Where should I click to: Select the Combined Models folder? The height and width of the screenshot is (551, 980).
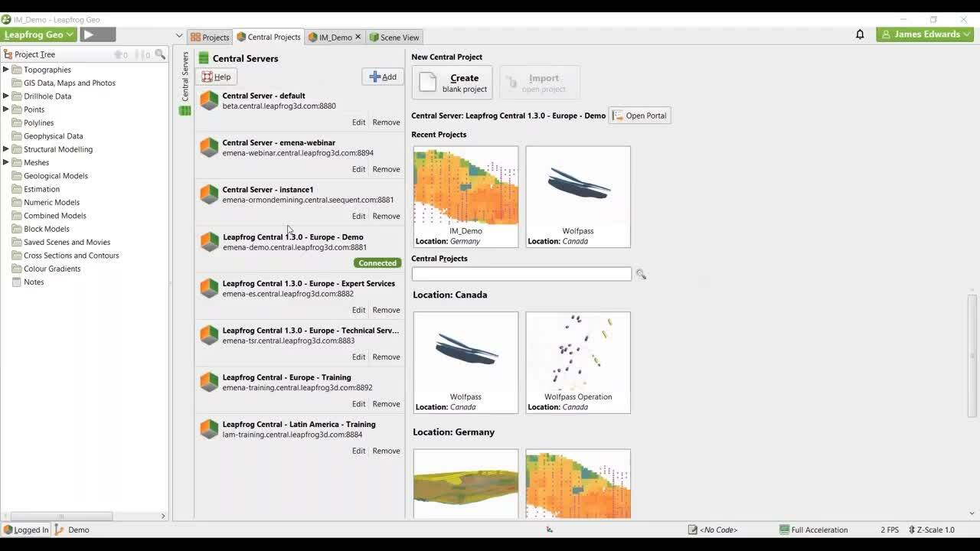coord(49,216)
